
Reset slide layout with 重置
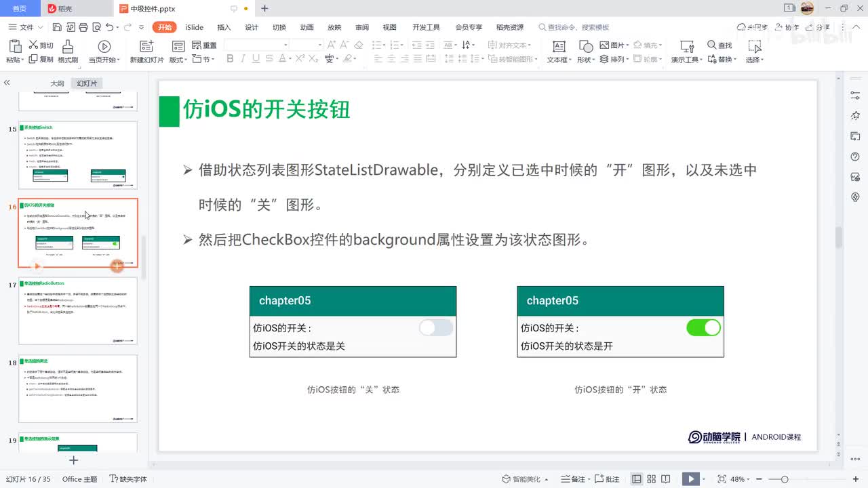point(204,45)
